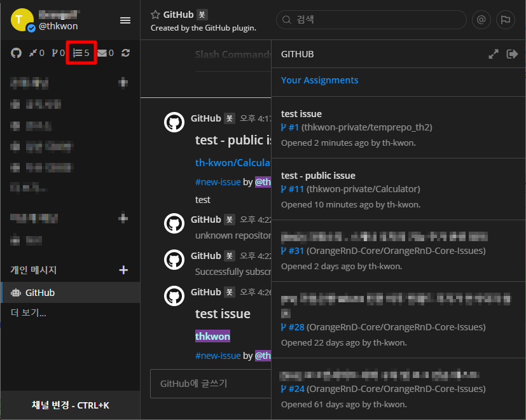Close the GITHUB right sidebar

pyautogui.click(x=512, y=54)
